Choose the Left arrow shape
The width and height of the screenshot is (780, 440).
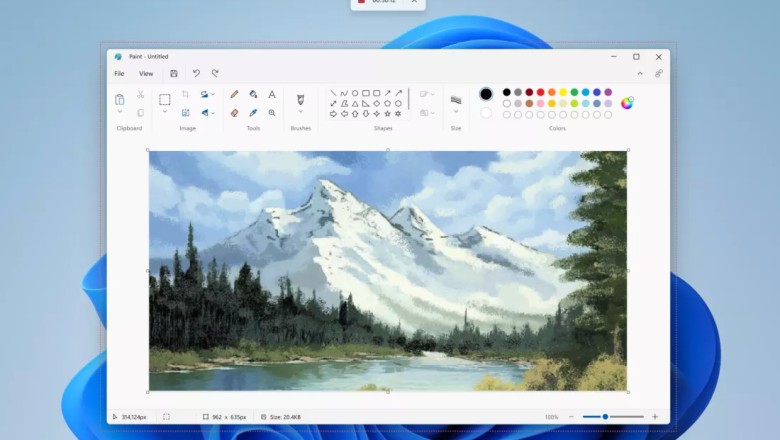click(344, 114)
